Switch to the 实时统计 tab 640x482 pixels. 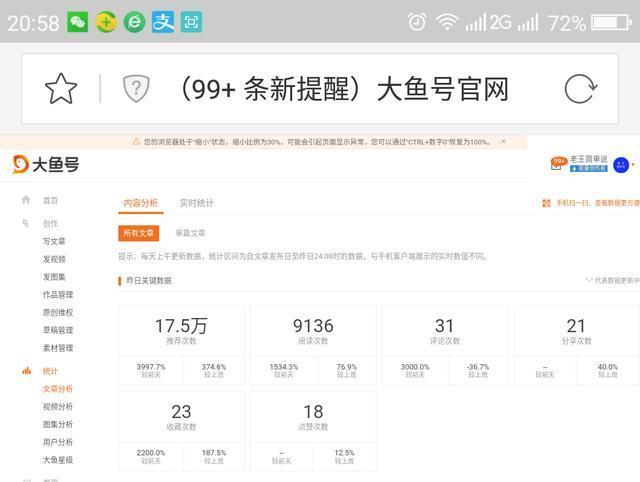click(x=197, y=203)
